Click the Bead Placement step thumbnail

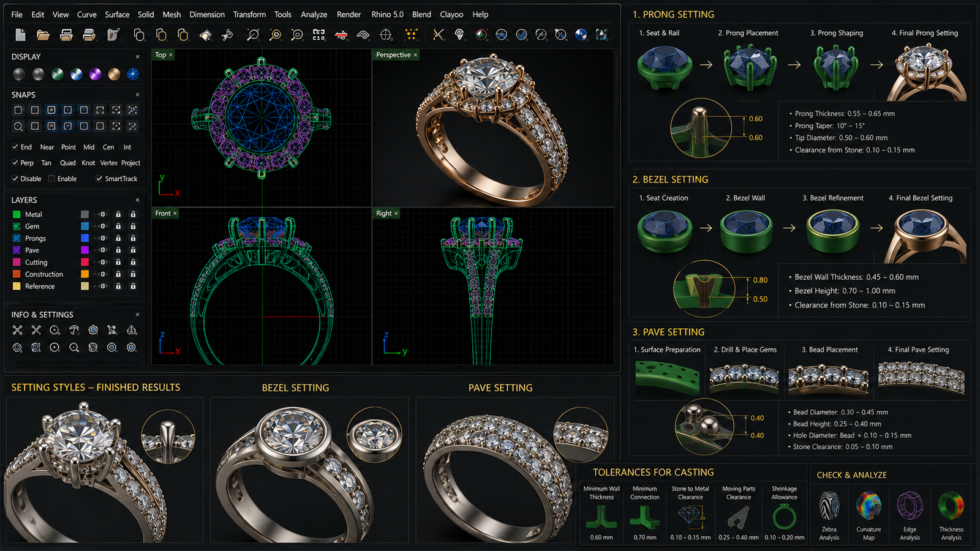click(x=827, y=378)
